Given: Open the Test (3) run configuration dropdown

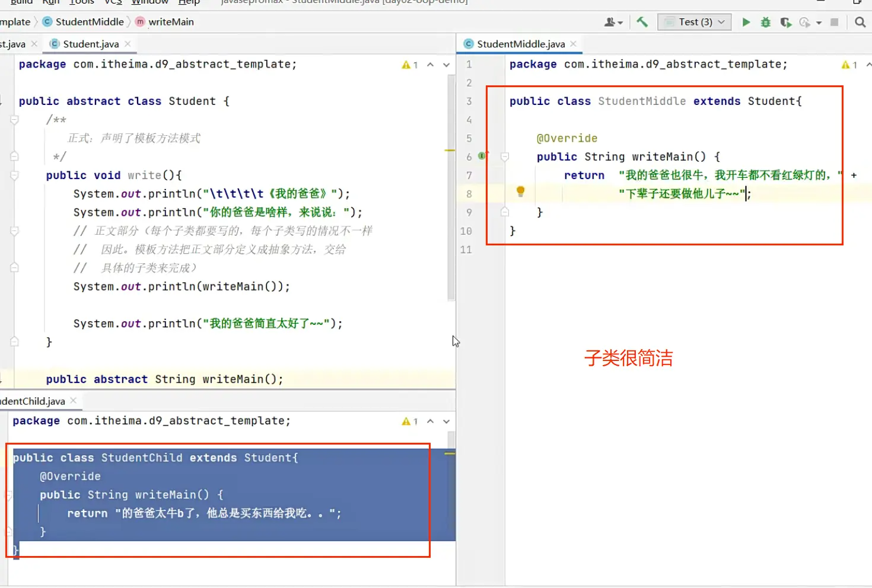Looking at the screenshot, I should pyautogui.click(x=694, y=22).
